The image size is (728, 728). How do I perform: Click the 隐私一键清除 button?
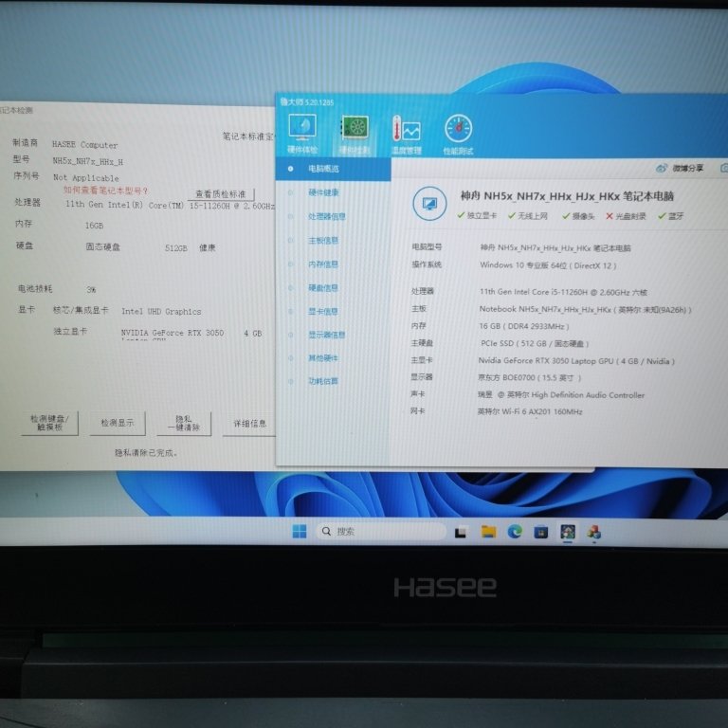click(x=186, y=423)
